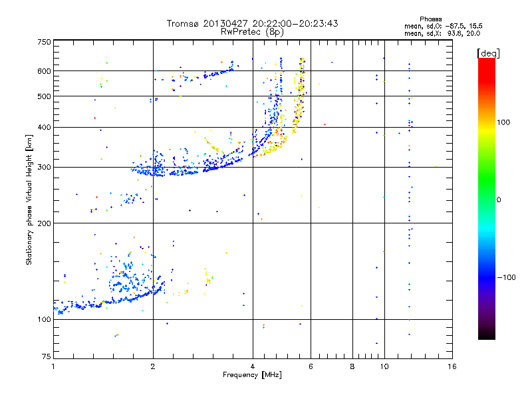Click the color bar tick label '0'

(499, 200)
